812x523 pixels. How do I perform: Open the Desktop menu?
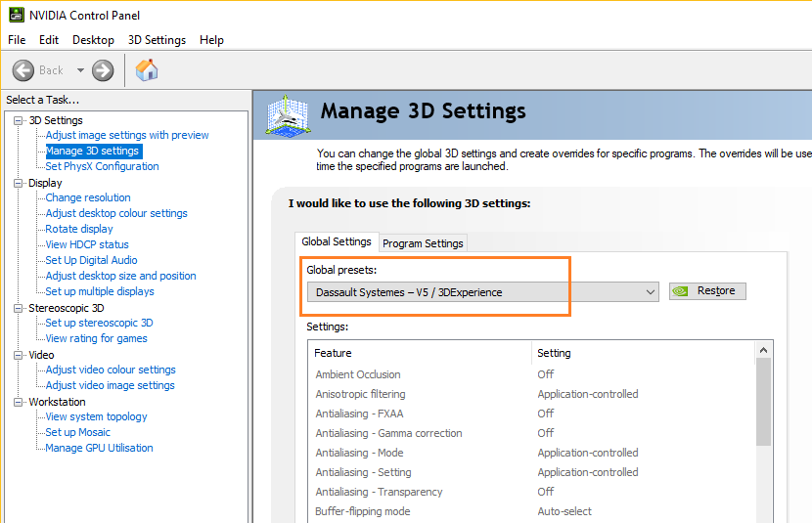coord(93,40)
